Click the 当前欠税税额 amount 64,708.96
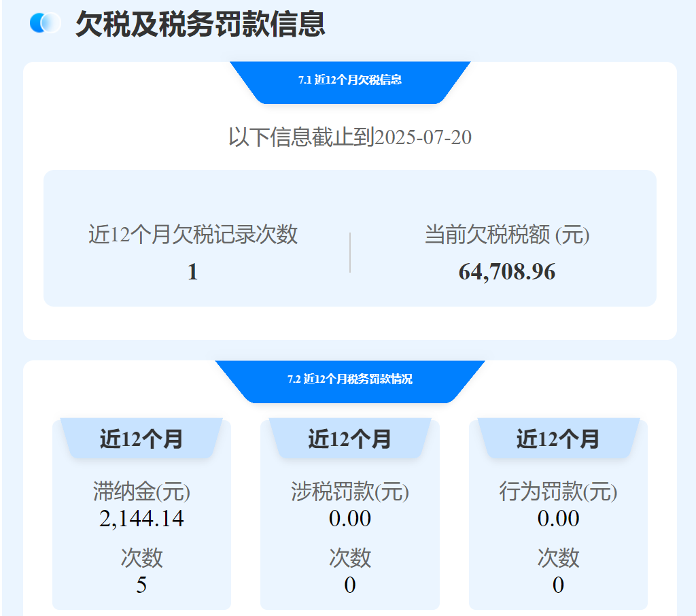 click(506, 272)
